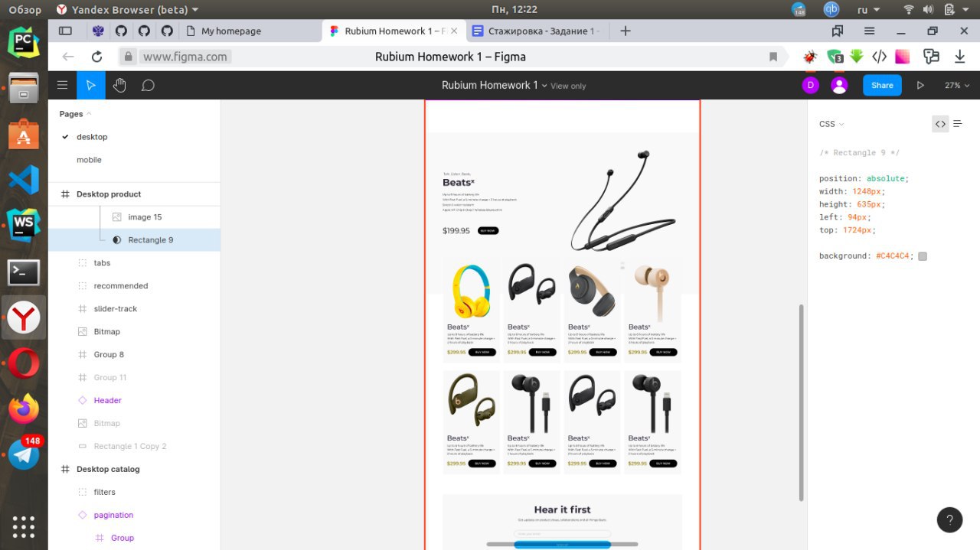Open the Figma main menu hamburger

coord(62,85)
